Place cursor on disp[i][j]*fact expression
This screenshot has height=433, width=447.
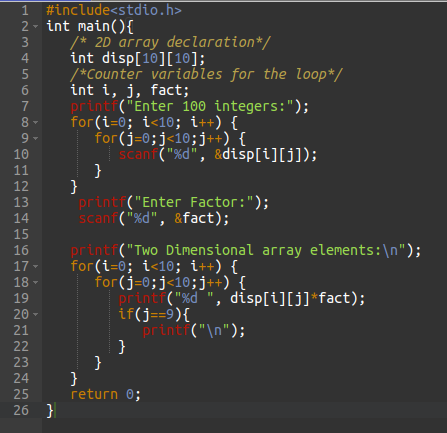click(290, 299)
